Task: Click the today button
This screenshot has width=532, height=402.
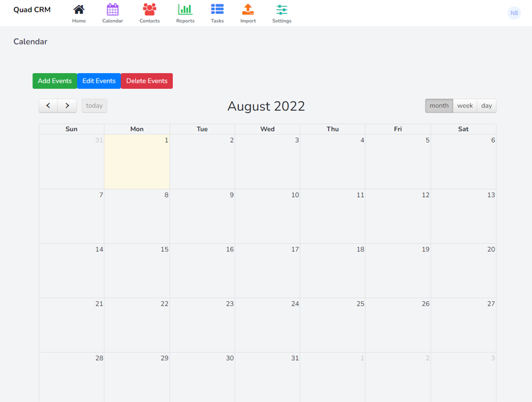Action: click(x=95, y=106)
